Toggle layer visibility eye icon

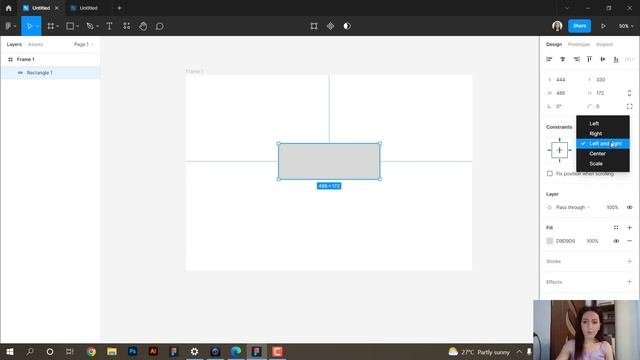point(629,207)
